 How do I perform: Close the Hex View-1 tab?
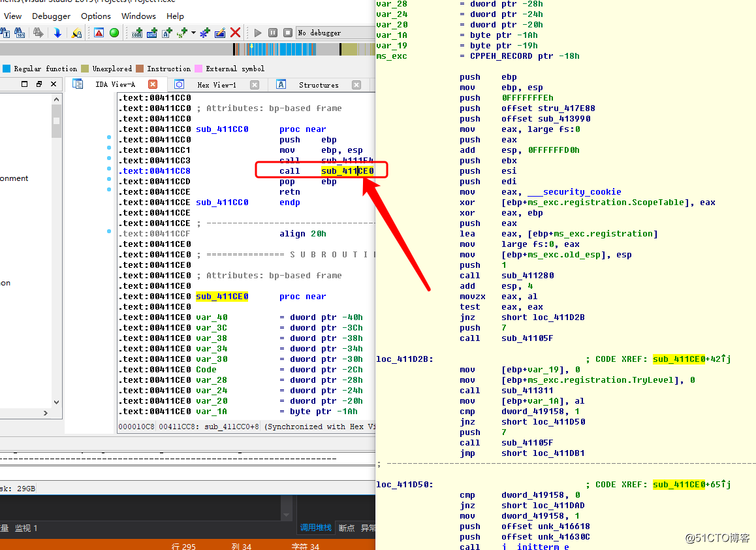coord(255,85)
